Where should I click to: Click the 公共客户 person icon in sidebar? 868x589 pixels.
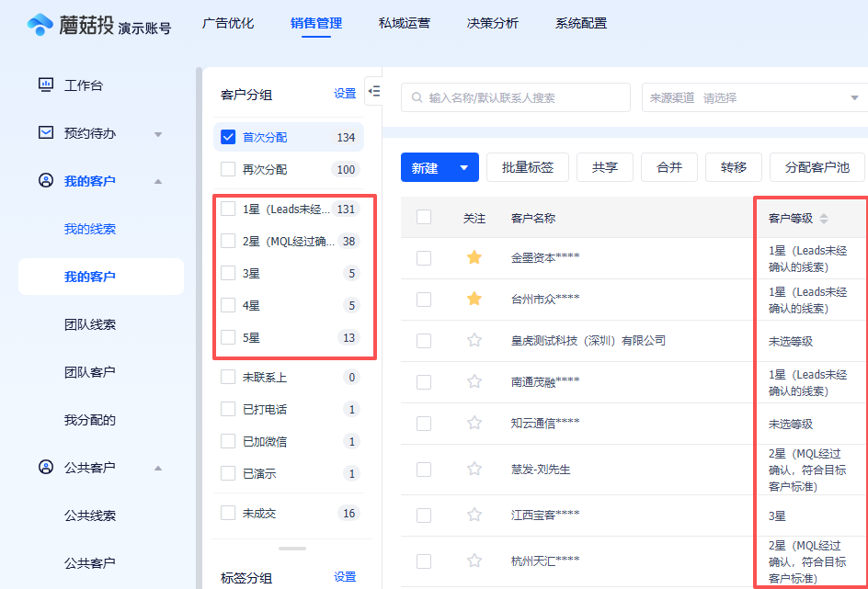pos(46,467)
